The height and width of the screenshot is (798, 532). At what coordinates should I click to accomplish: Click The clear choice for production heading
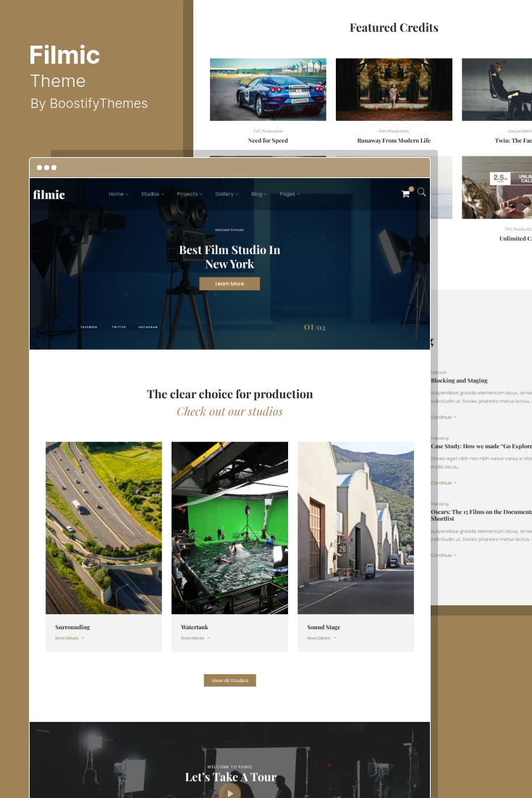(x=230, y=394)
